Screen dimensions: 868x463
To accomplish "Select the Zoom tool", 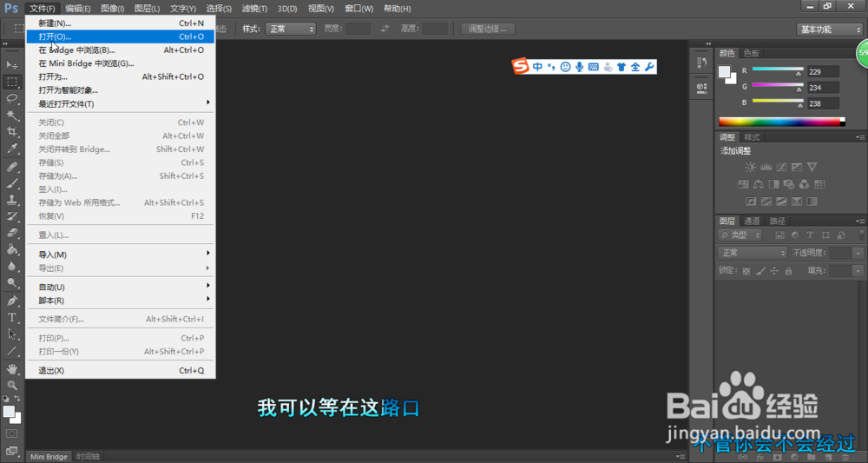I will coord(11,386).
